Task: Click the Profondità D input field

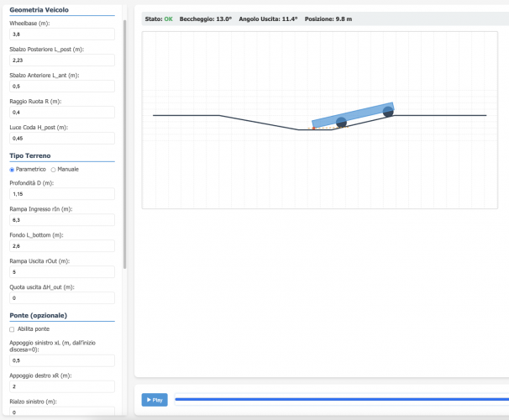Action: (x=61, y=193)
